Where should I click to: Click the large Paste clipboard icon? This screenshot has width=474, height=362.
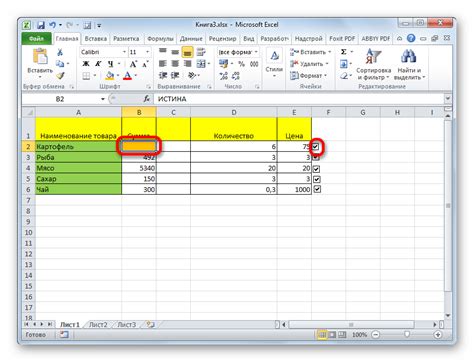pyautogui.click(x=40, y=56)
